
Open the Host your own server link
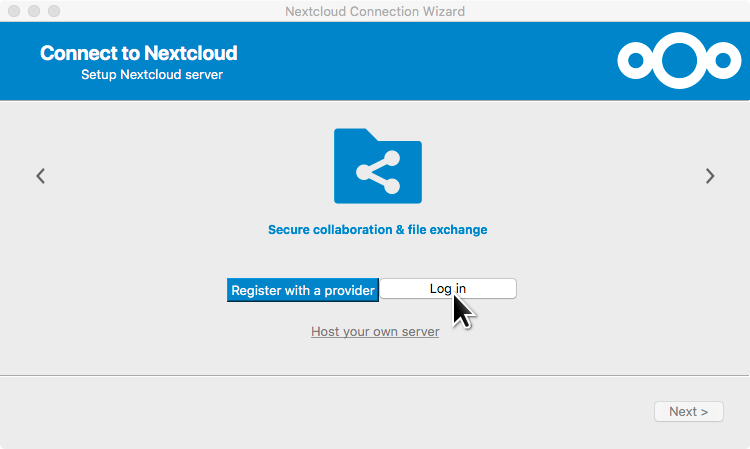(375, 331)
